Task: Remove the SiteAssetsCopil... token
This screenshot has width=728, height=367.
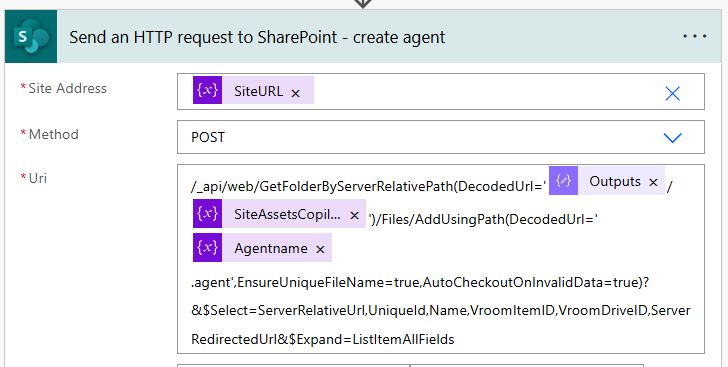Action: tap(354, 216)
